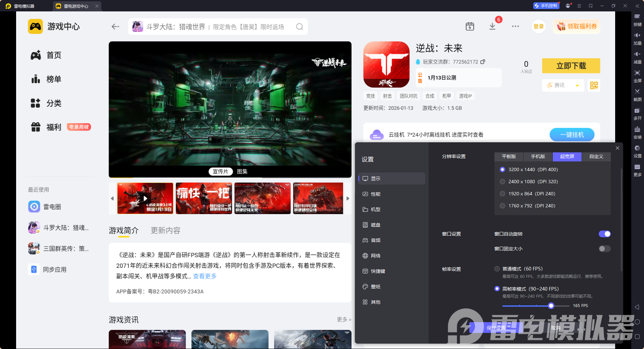Select normal mode 60 FPS option

click(497, 269)
